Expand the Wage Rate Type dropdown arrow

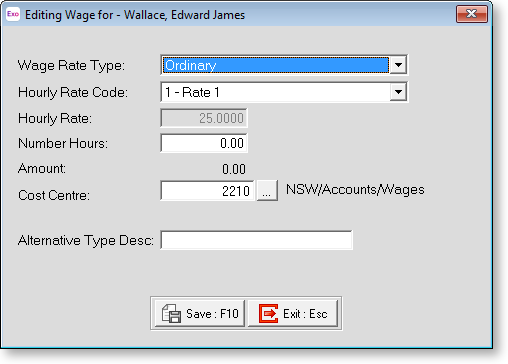coord(398,65)
